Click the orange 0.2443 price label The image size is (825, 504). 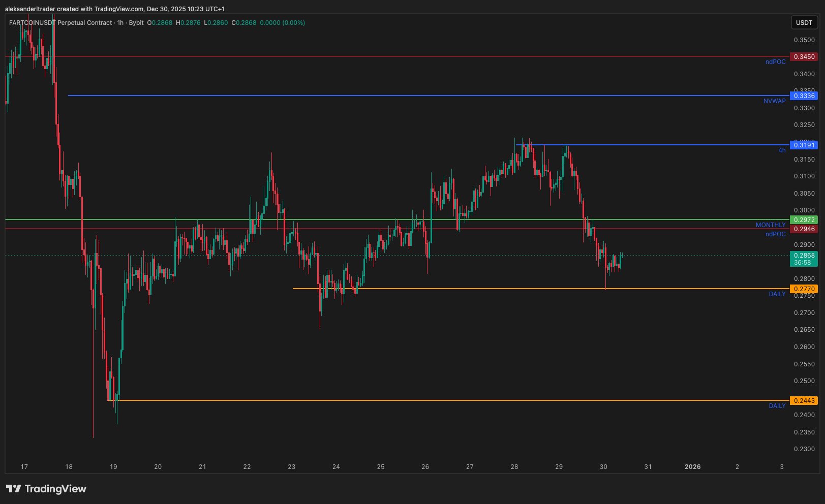[804, 401]
